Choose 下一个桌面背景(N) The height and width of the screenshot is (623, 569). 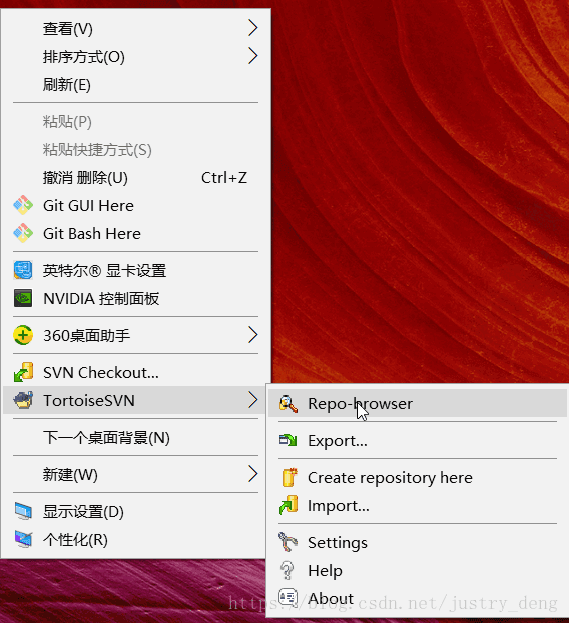coord(136,437)
